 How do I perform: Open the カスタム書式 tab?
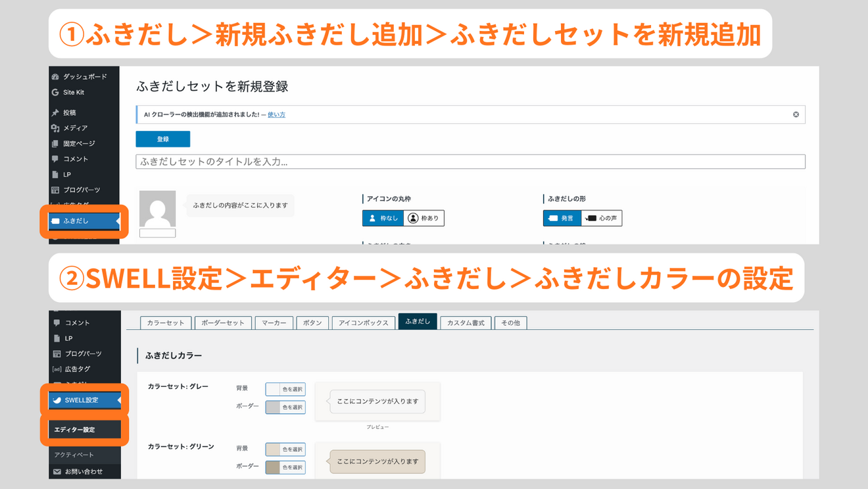click(466, 323)
